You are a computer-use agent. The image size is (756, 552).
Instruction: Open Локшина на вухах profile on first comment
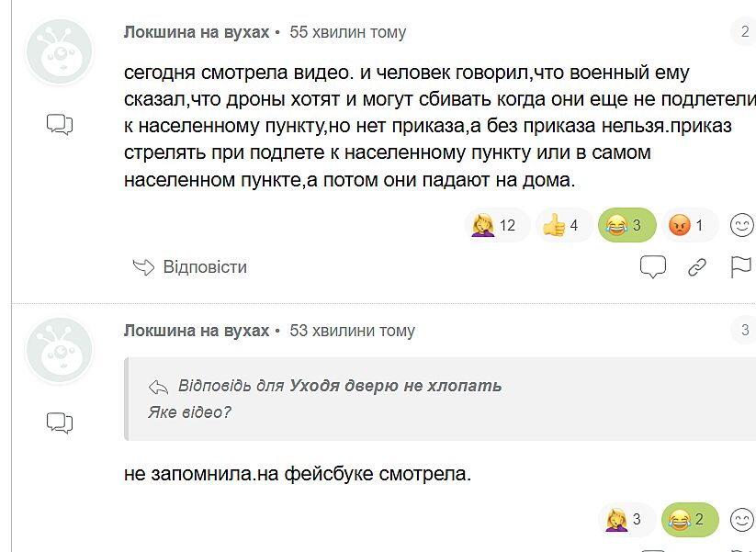click(197, 32)
